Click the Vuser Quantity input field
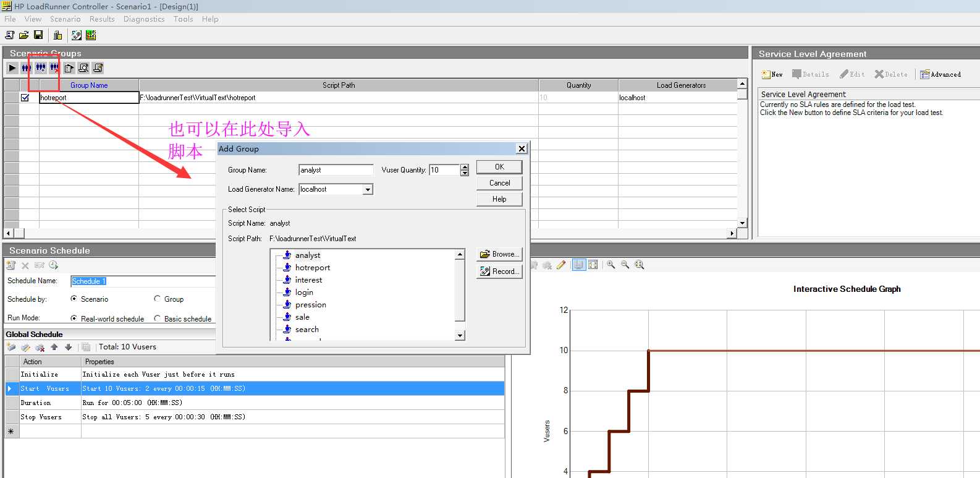980x478 pixels. [x=444, y=170]
